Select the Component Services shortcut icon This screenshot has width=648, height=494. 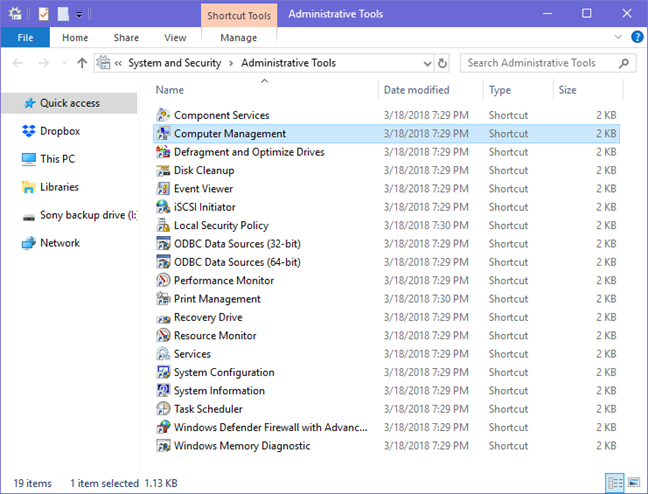tap(163, 115)
